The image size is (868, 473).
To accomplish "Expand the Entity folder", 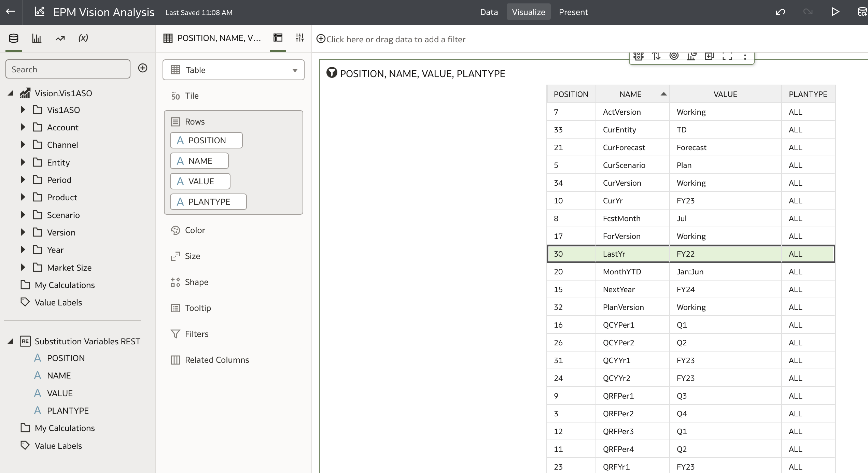I will pos(23,162).
